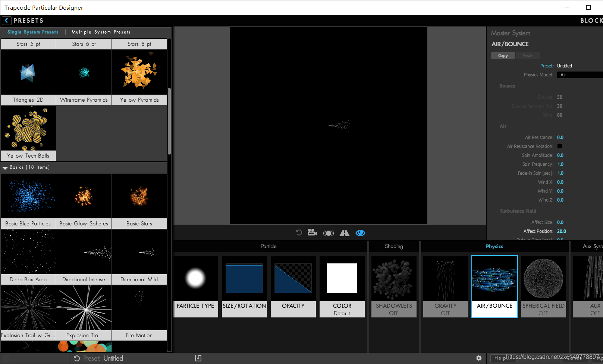Click the Preset Untitled name field

coord(565,66)
